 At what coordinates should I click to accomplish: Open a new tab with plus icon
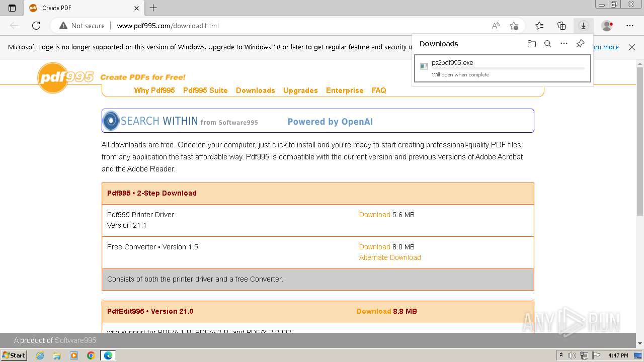tap(153, 8)
